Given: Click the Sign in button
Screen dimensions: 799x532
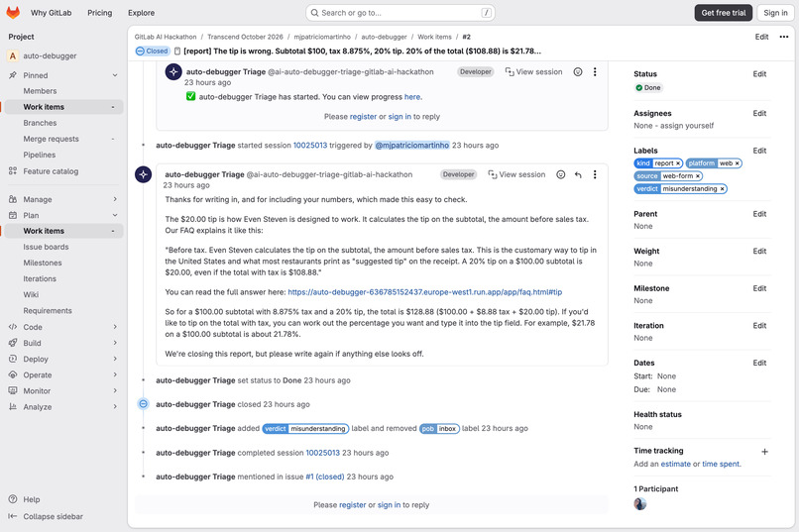Looking at the screenshot, I should tap(775, 13).
